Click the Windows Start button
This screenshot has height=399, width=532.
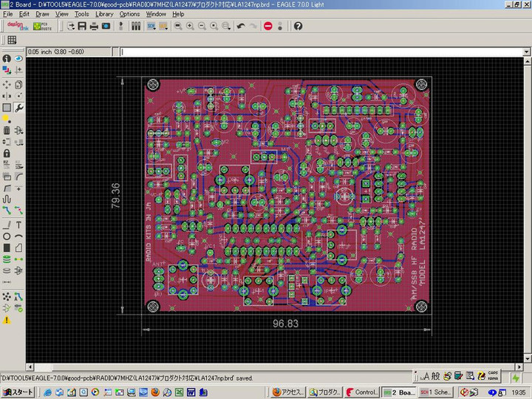(x=18, y=392)
